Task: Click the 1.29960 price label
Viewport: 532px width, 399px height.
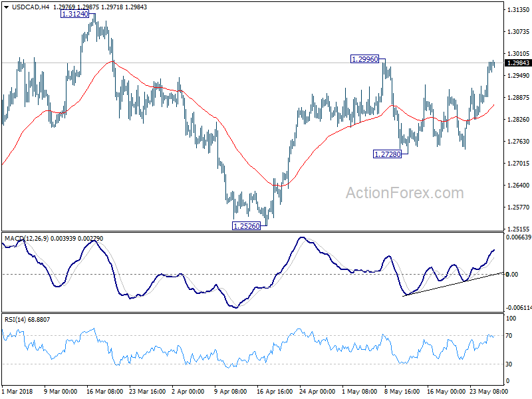Action: click(364, 59)
